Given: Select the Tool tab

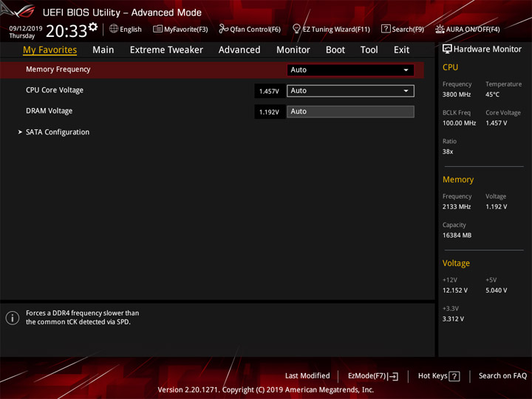Looking at the screenshot, I should (369, 50).
